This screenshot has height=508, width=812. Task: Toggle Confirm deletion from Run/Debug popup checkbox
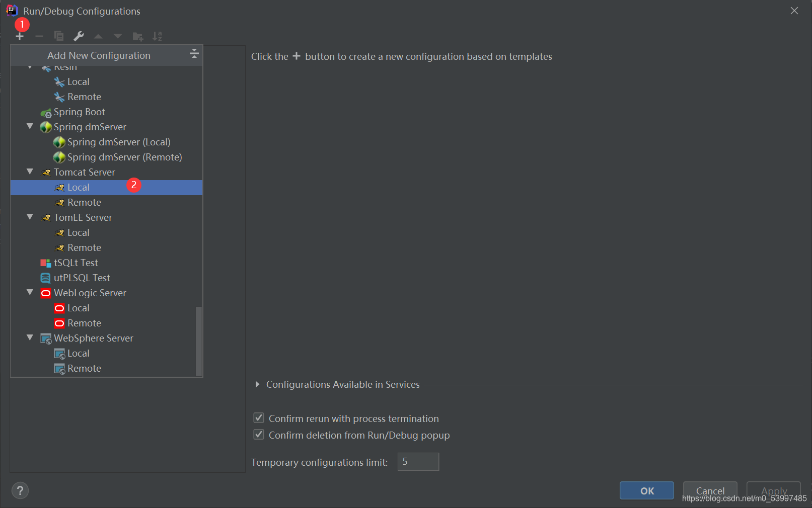coord(259,435)
